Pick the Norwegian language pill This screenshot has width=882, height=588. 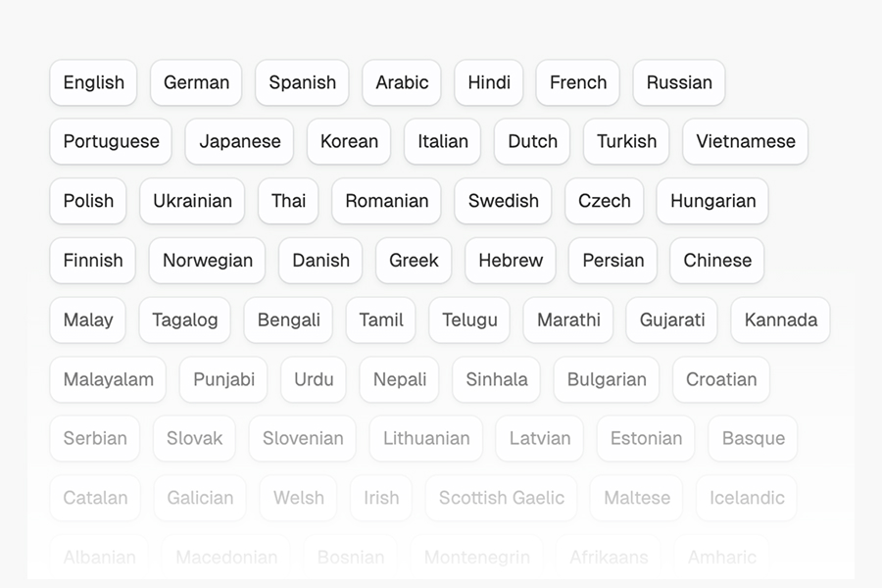pyautogui.click(x=207, y=261)
